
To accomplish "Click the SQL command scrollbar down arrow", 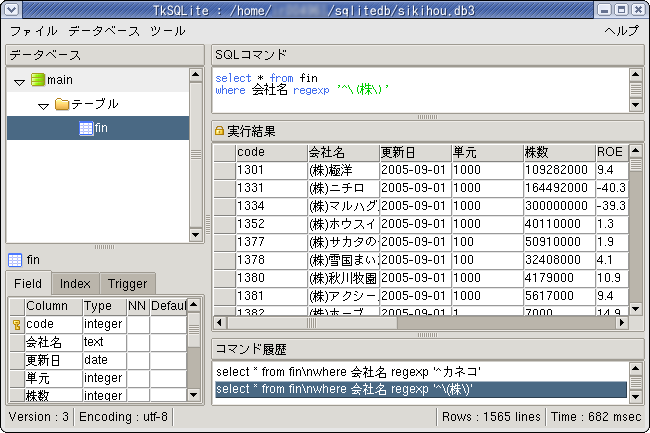I will (x=636, y=105).
